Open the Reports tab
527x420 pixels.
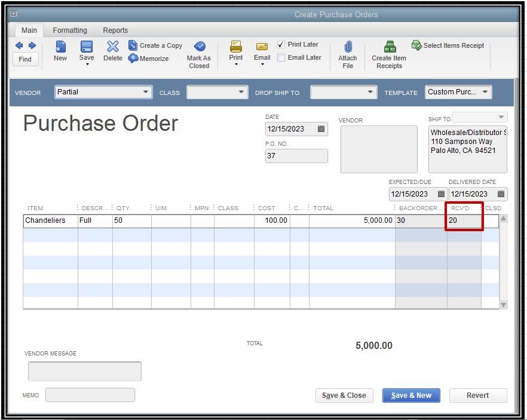[115, 30]
